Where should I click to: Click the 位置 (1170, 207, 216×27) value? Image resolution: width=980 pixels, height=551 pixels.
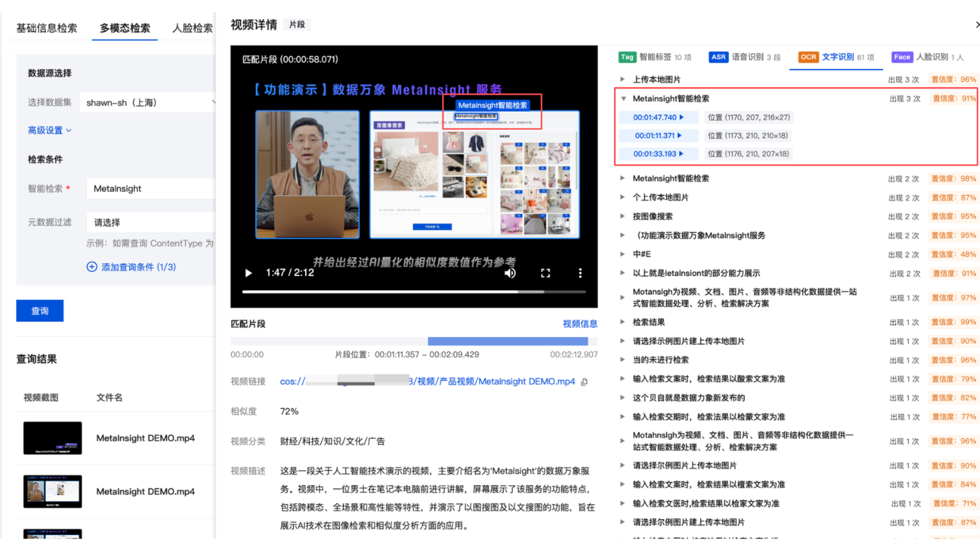[749, 117]
